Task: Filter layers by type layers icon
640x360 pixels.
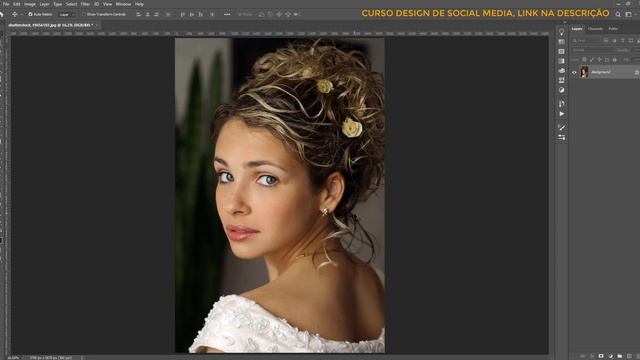Action: coord(623,40)
